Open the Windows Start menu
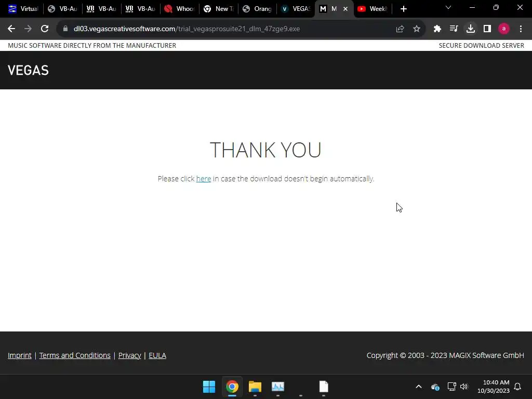This screenshot has height=399, width=532. [x=209, y=387]
